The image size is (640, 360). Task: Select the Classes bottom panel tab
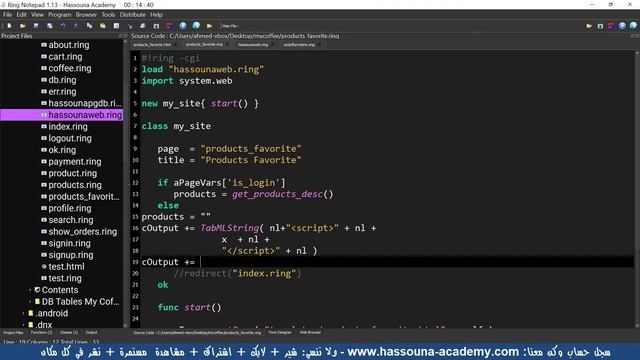(69, 333)
